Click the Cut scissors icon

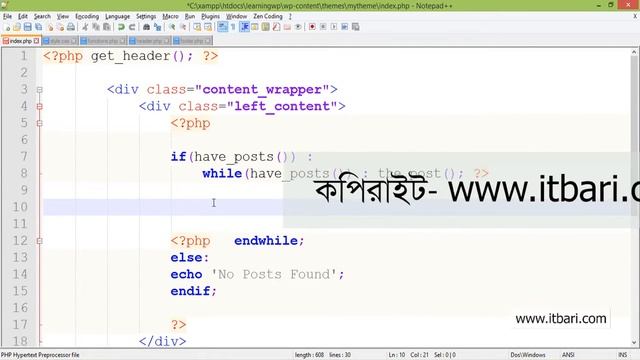tap(85, 27)
